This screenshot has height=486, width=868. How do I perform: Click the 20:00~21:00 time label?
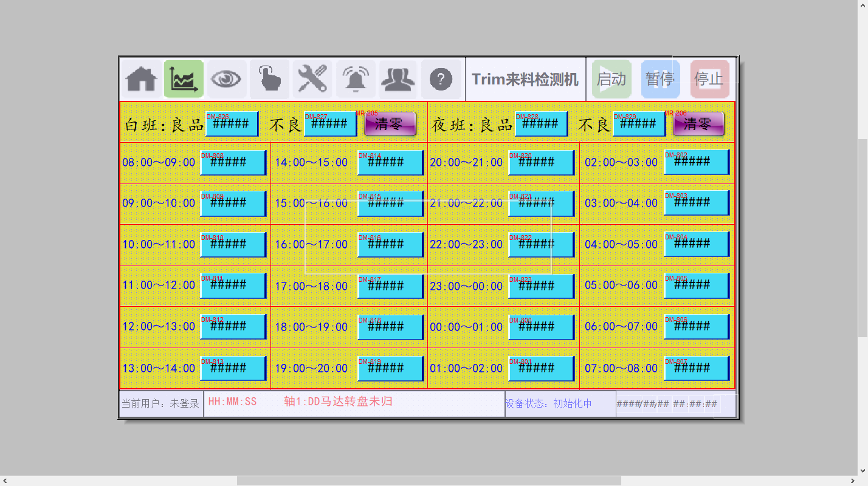[466, 163]
